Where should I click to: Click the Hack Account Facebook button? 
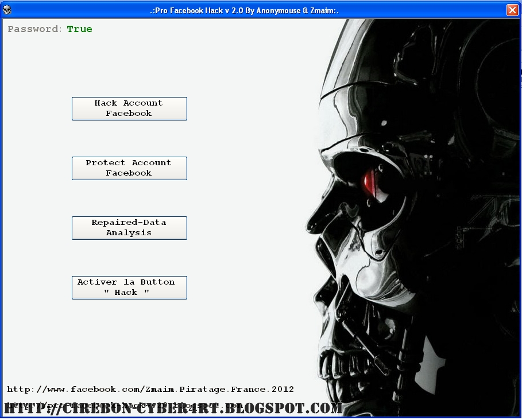click(129, 108)
